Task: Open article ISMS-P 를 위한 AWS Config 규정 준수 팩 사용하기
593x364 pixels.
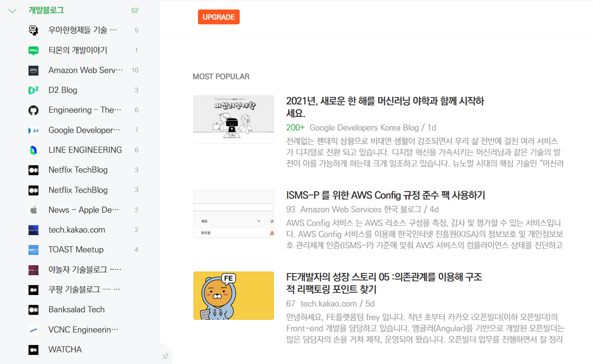Action: 386,195
